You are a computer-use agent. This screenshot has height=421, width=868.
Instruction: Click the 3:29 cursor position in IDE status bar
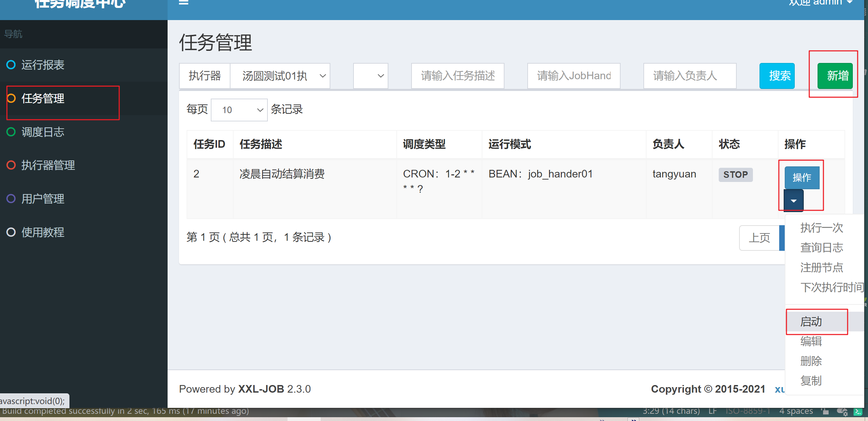tap(671, 411)
